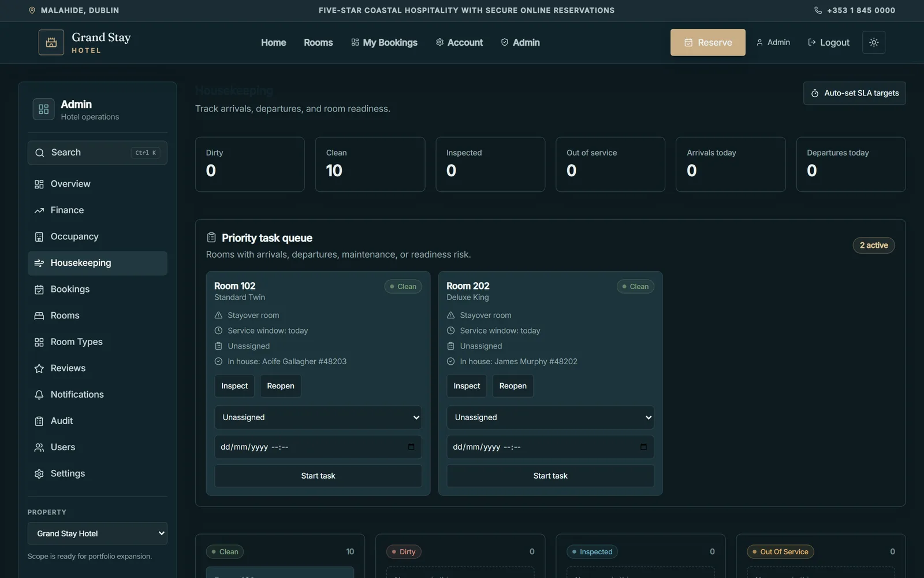Click the Dirty stat card

tap(250, 164)
